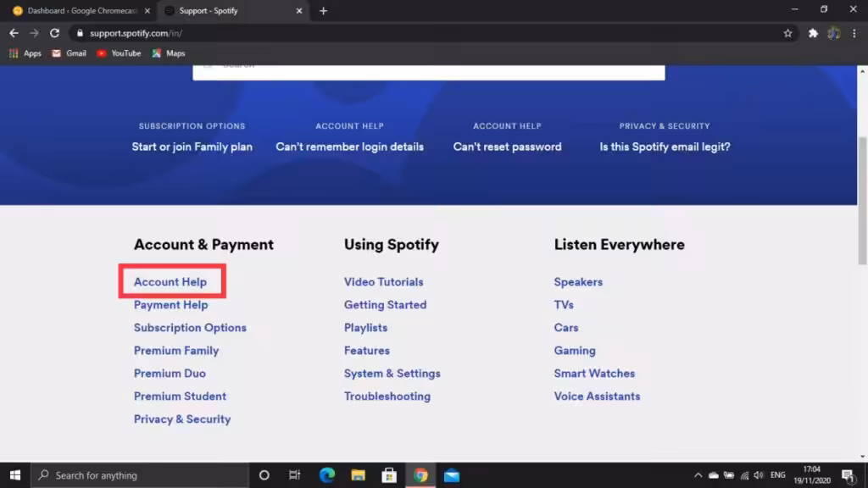Open the Maps bookmark
The width and height of the screenshot is (868, 488).
(x=169, y=53)
